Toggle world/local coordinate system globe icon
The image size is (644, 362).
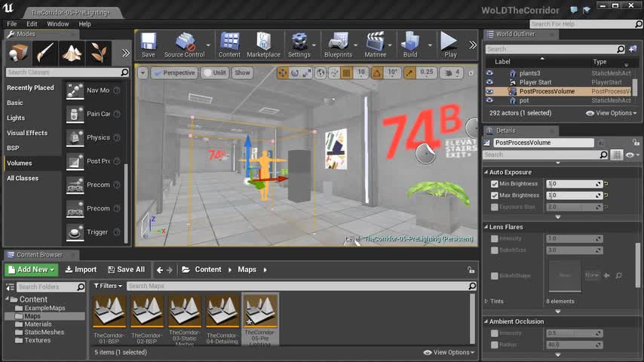click(320, 73)
